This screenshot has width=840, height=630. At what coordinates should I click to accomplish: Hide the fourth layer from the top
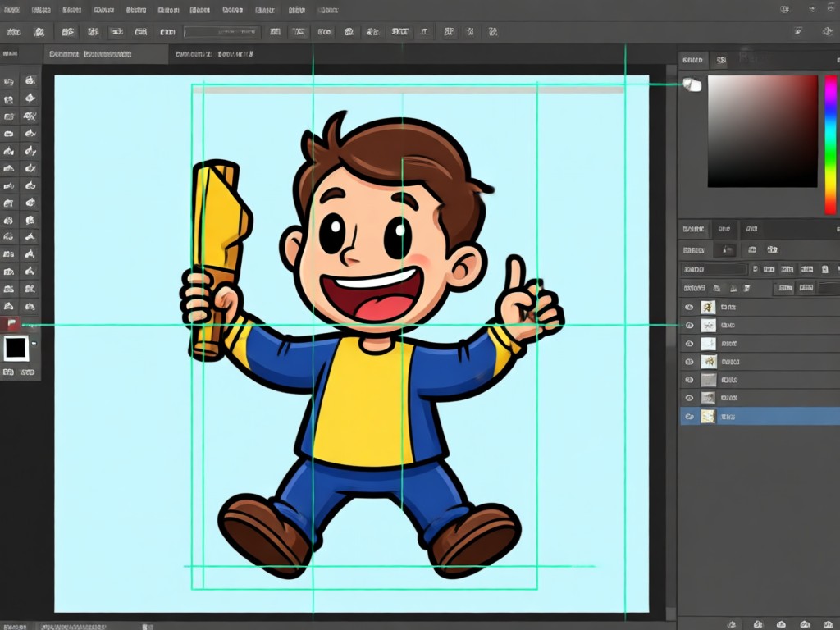[689, 362]
